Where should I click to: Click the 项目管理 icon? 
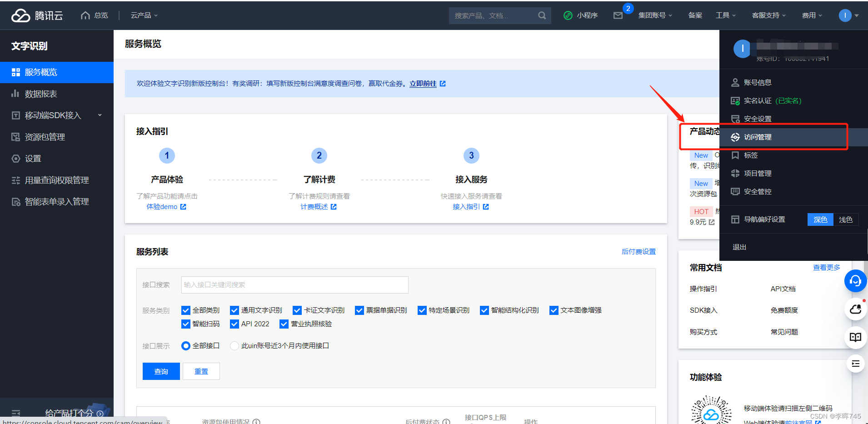[735, 174]
